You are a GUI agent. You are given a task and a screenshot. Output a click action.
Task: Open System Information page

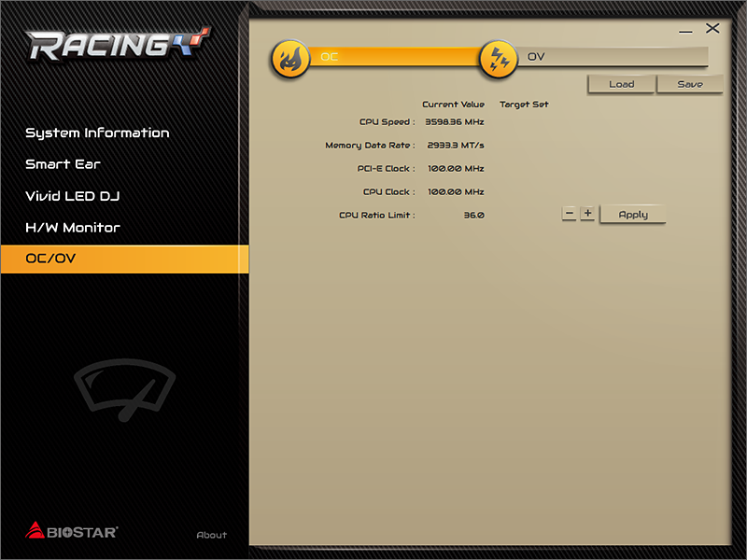pyautogui.click(x=97, y=133)
